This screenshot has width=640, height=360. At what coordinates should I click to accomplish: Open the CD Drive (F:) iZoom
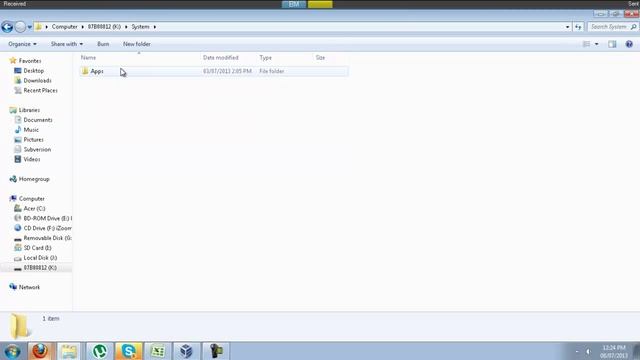pos(47,228)
